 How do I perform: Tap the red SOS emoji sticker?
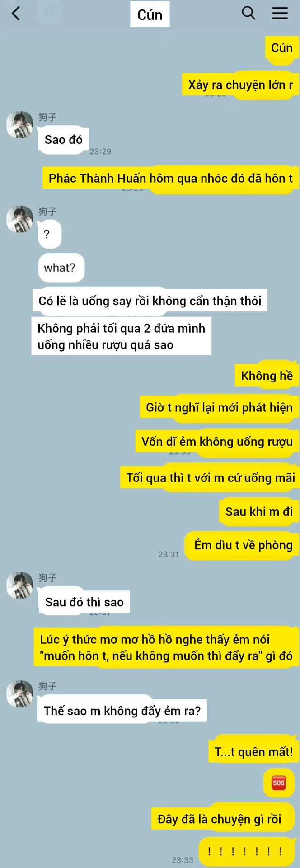click(279, 783)
